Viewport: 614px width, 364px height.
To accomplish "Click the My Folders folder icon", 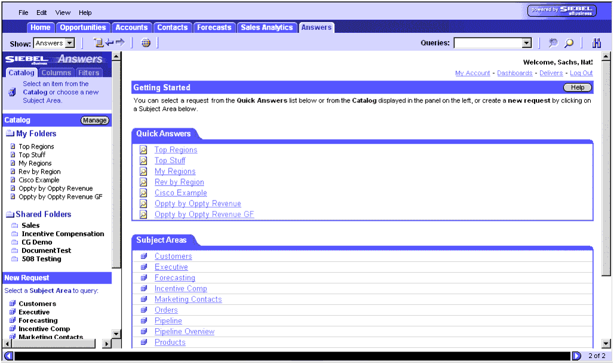I will 10,134.
